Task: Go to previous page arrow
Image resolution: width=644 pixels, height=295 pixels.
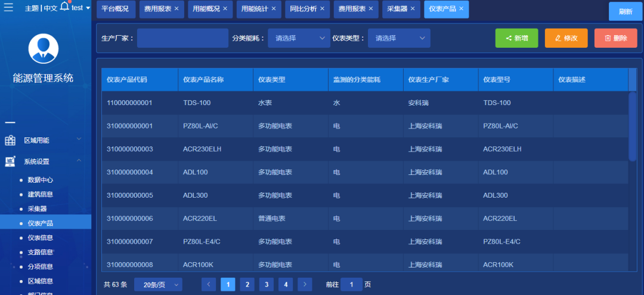Action: [x=209, y=284]
